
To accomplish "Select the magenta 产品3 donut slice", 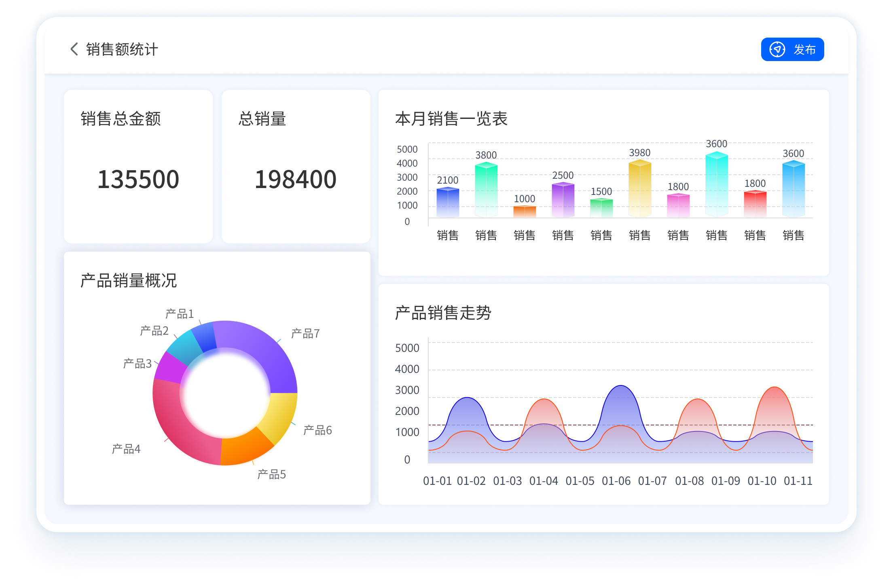I will coord(171,369).
